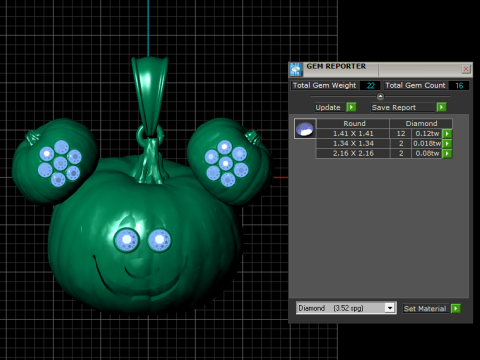Close the Gem Reporter panel

pos(466,69)
